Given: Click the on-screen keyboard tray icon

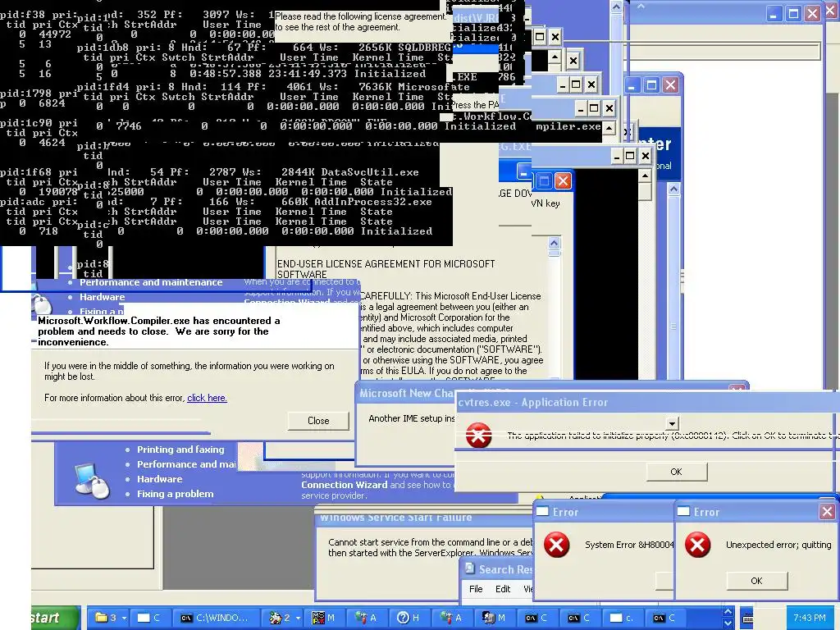Looking at the screenshot, I should [748, 619].
